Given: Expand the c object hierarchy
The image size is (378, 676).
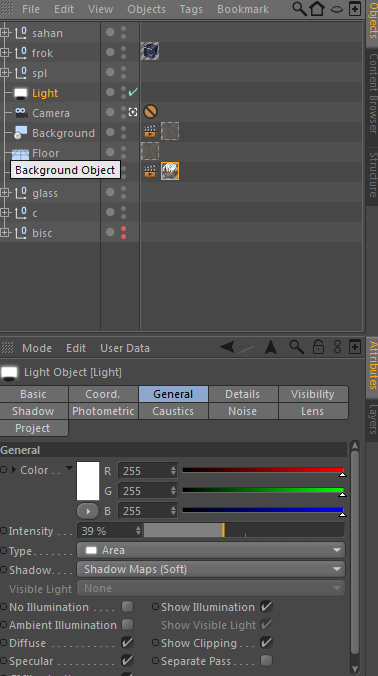Looking at the screenshot, I should click(x=5, y=213).
